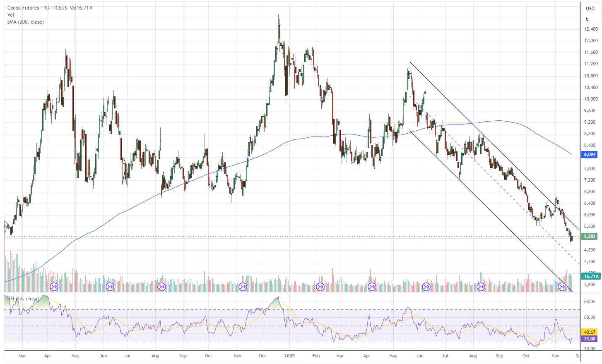Click the purple arrow icon under June 2025

coord(426,286)
